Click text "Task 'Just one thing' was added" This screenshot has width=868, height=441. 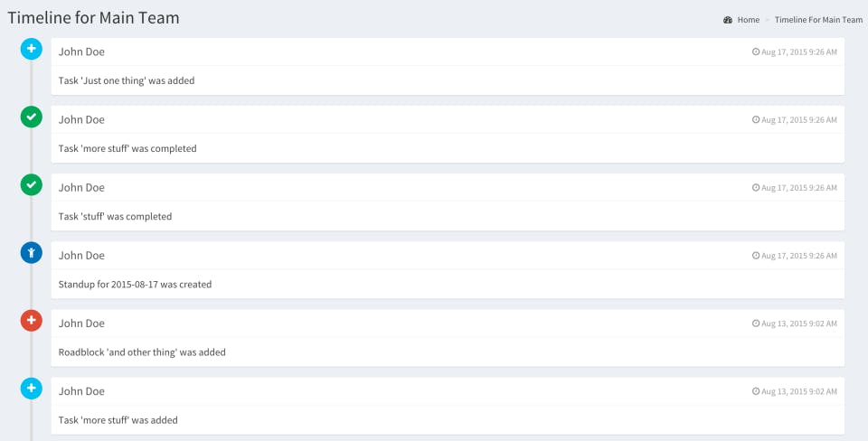click(127, 80)
